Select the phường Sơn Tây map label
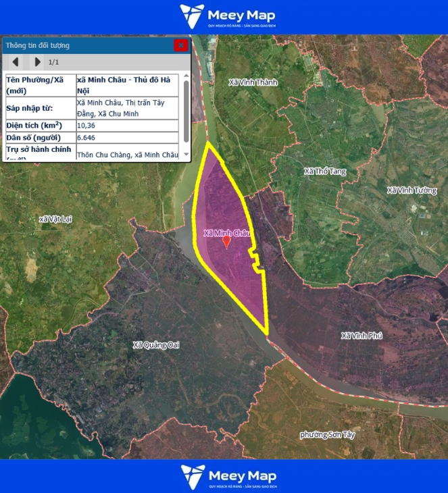448x493 pixels. pyautogui.click(x=327, y=435)
